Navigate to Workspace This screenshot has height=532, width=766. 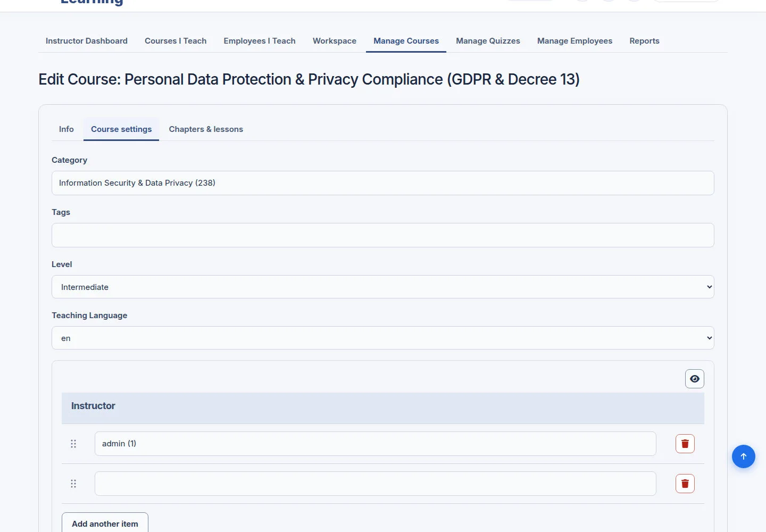[x=335, y=41]
